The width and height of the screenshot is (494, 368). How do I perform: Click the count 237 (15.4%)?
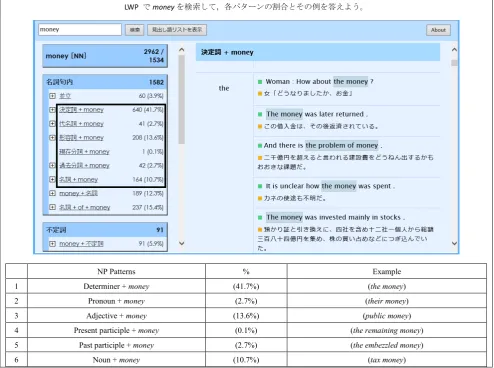click(x=148, y=207)
